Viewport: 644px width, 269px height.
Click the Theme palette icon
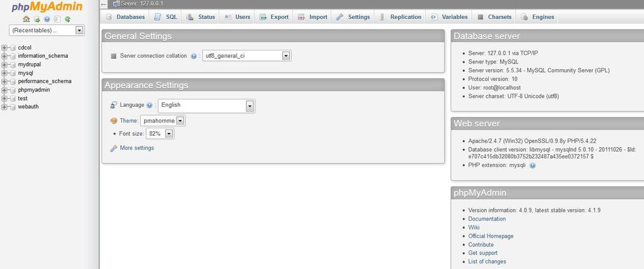[x=114, y=121]
